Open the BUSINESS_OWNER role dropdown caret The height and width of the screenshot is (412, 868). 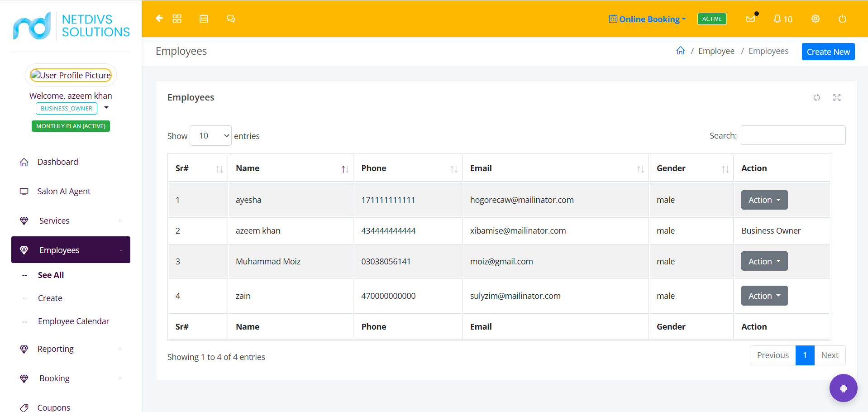[106, 108]
